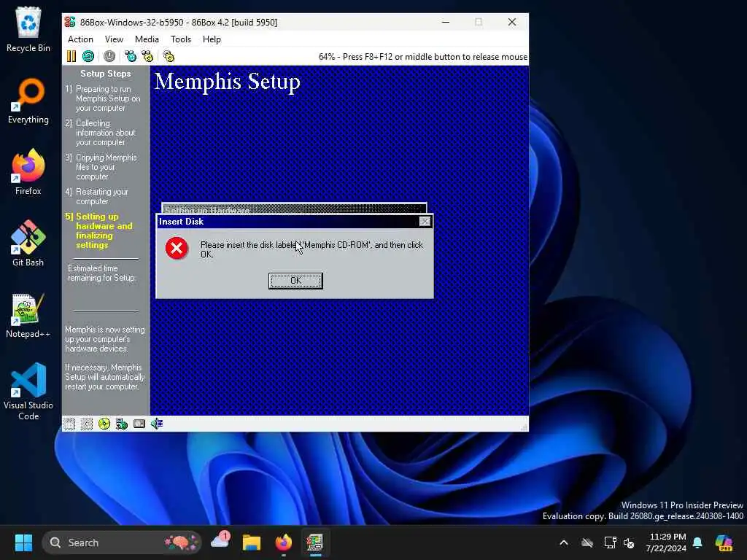Select the Firefox desktop shortcut
This screenshot has width=747, height=560.
28,172
